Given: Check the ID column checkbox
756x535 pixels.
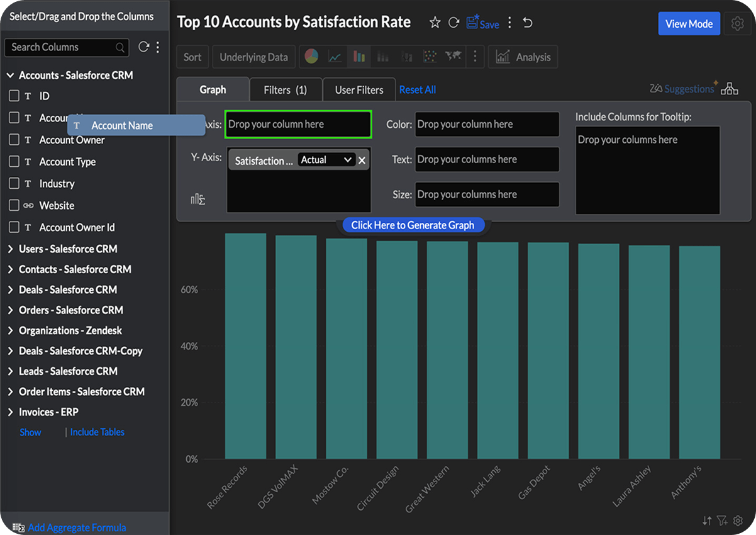Looking at the screenshot, I should pyautogui.click(x=14, y=96).
